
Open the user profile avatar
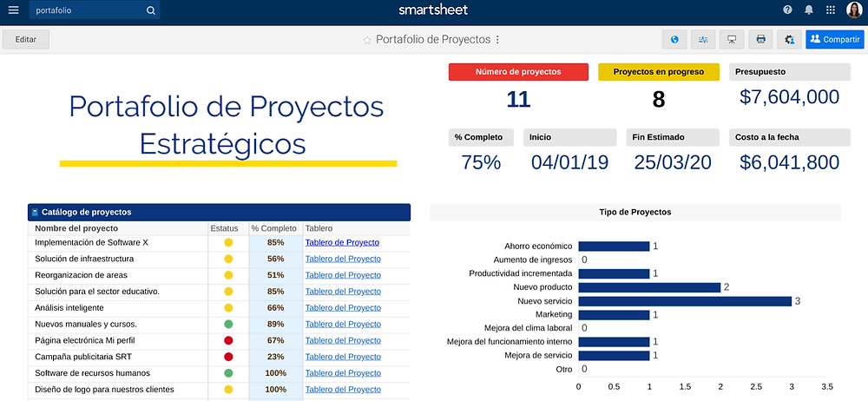tap(854, 10)
